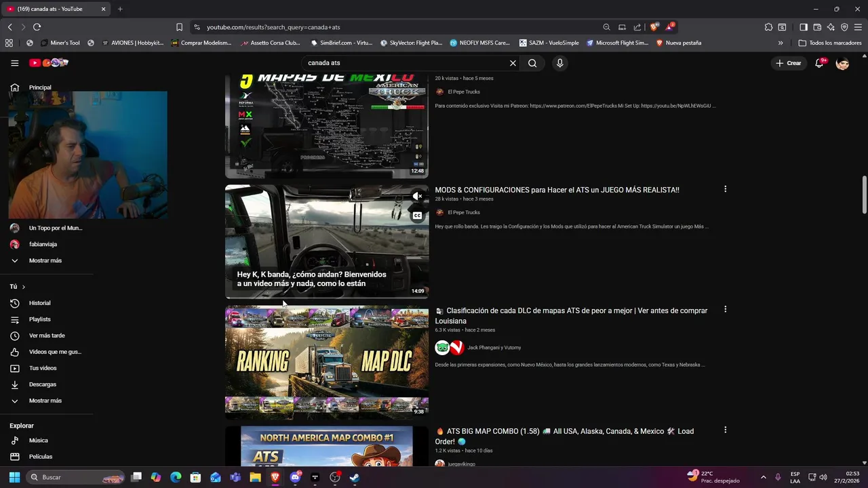The height and width of the screenshot is (488, 868).
Task: Expand hidden bookmarks overflow chevron
Action: coord(781,43)
